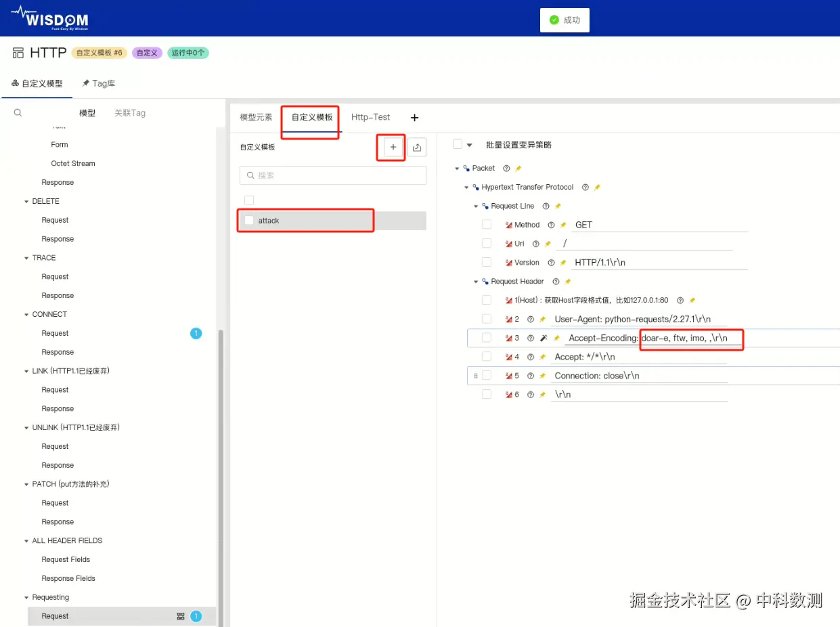Click the 运行中0个 status badge

[188, 53]
